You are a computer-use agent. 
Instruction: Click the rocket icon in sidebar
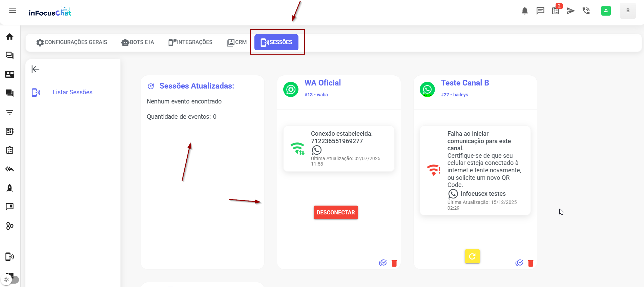[x=10, y=188]
